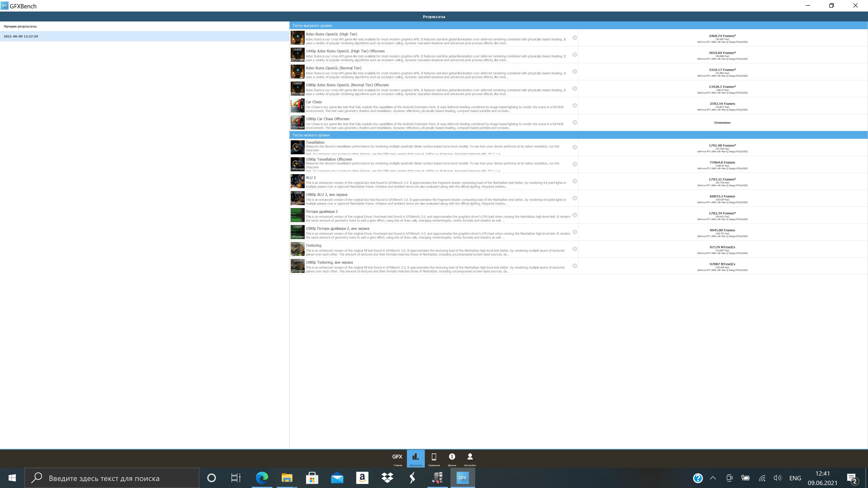This screenshot has height=488, width=868.
Task: Click the ALU 2 test thumbnail
Action: 297,181
